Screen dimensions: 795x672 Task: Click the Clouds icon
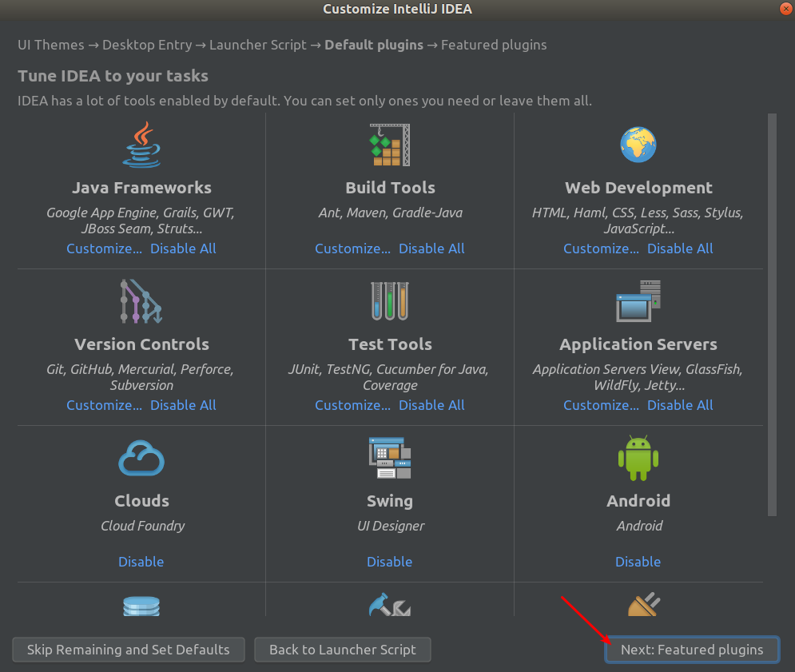coord(141,458)
